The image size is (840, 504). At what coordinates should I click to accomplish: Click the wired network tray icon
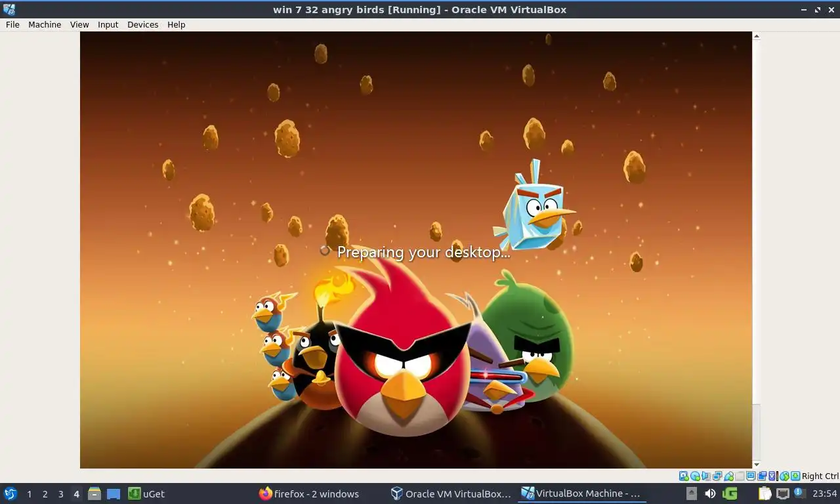point(783,493)
